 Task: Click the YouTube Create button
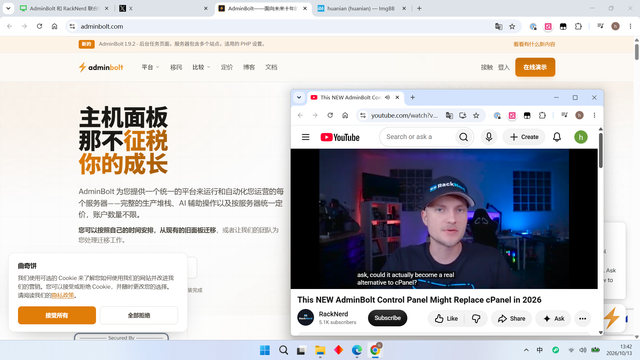click(x=524, y=137)
